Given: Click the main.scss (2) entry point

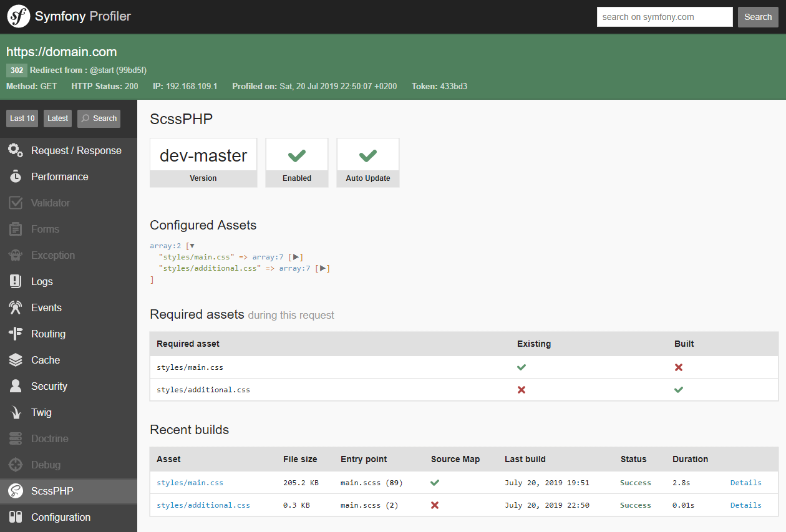Looking at the screenshot, I should point(369,505).
